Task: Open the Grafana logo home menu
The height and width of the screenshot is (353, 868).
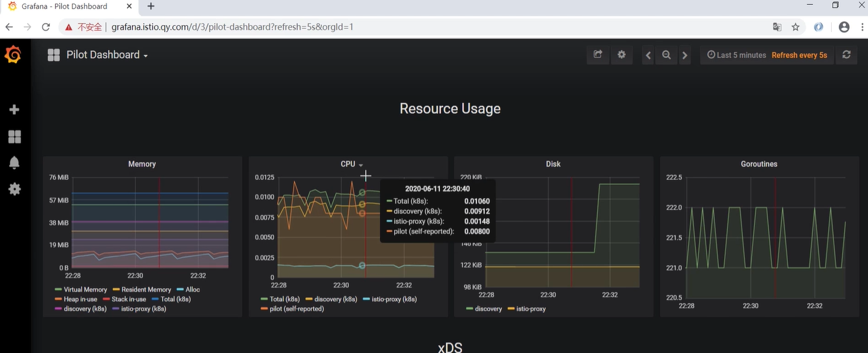Action: [13, 55]
